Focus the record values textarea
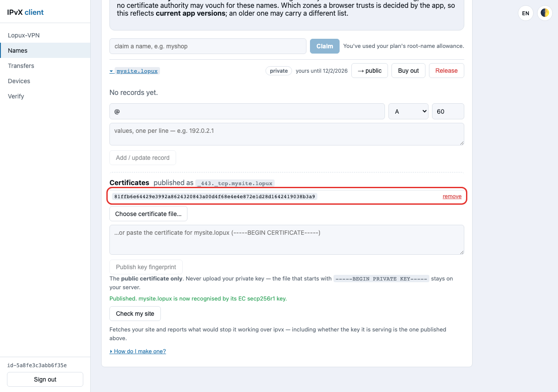Image resolution: width=558 pixels, height=392 pixels. [x=287, y=134]
